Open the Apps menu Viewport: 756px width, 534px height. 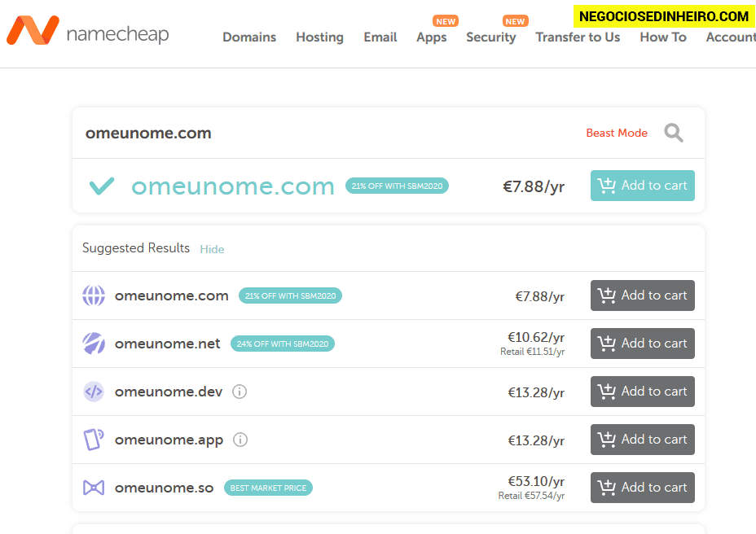(x=432, y=37)
